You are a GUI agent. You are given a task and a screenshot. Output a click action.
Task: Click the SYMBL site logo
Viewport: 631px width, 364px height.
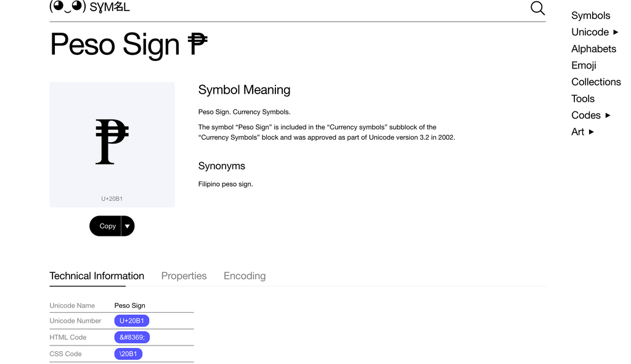pyautogui.click(x=90, y=8)
